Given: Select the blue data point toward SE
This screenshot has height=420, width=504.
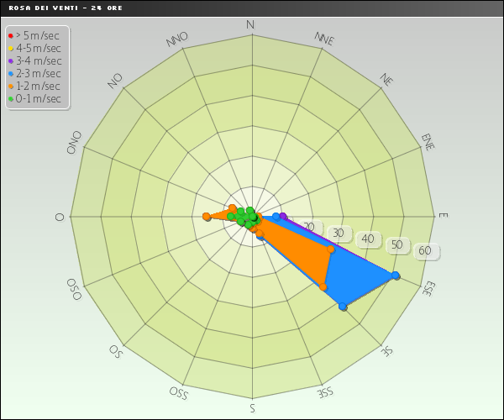Looking at the screenshot, I should (x=343, y=307).
